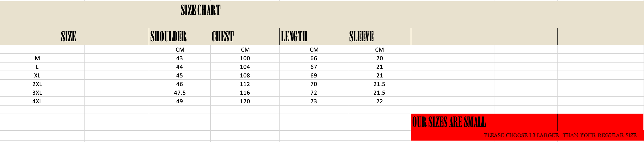This screenshot has height=142, width=644.
Task: Select the M size cell
Action: pyautogui.click(x=37, y=58)
